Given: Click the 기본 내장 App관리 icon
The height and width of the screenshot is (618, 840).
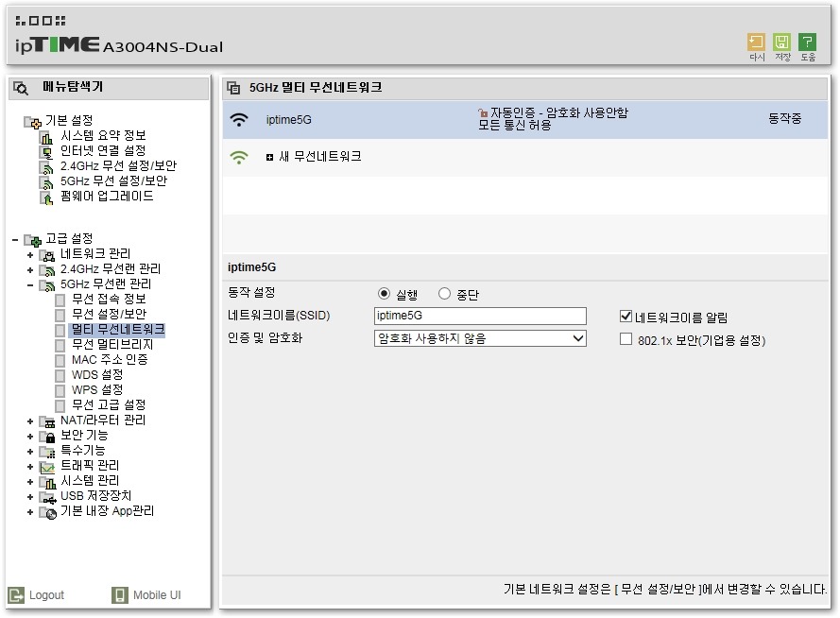Looking at the screenshot, I should click(x=47, y=513).
